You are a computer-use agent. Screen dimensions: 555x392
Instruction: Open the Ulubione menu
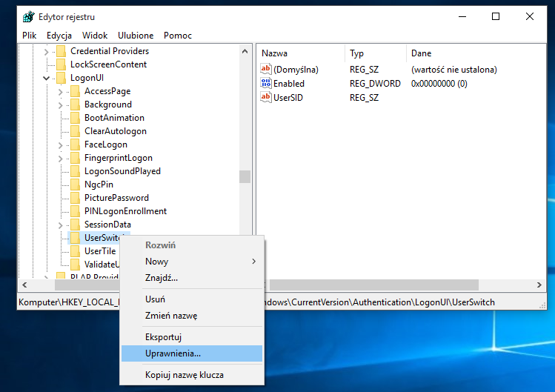pos(136,36)
